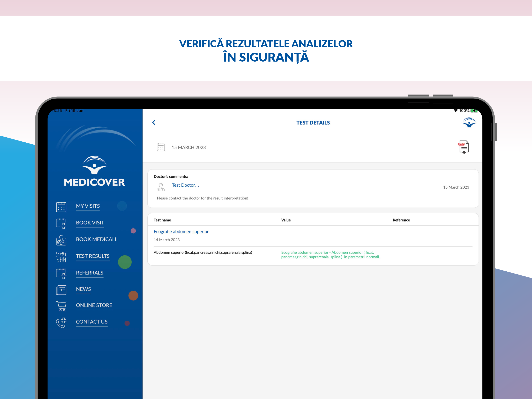Click the Book Medicall doctor icon
Image resolution: width=532 pixels, height=399 pixels.
coord(61,240)
